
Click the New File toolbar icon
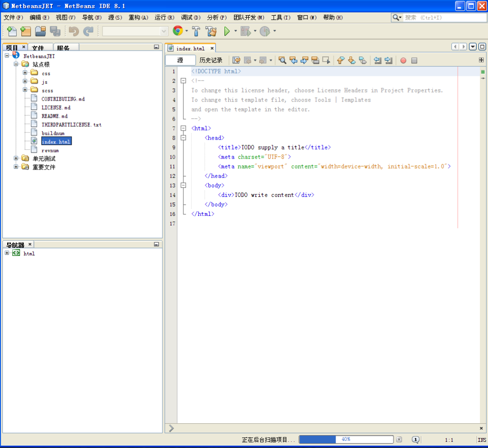(x=11, y=31)
